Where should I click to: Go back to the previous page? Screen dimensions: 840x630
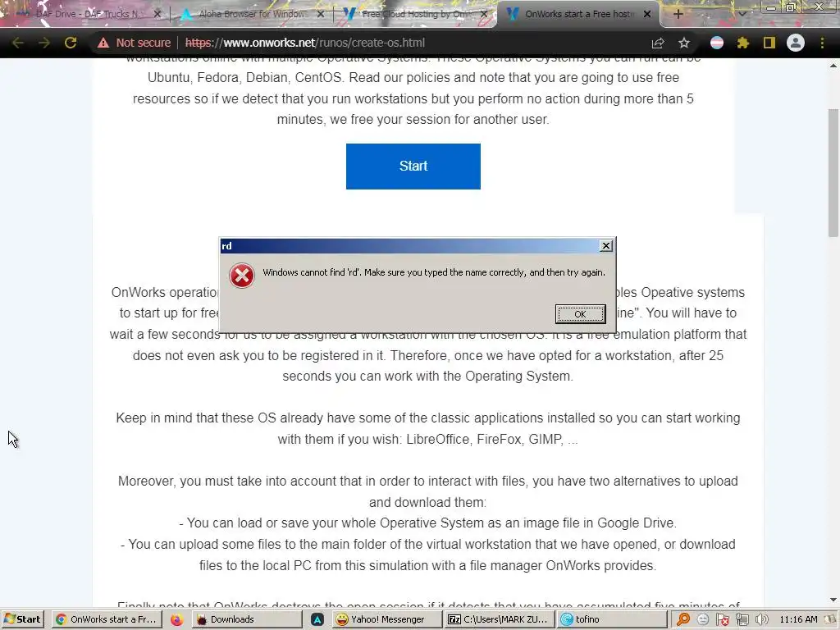tap(18, 43)
